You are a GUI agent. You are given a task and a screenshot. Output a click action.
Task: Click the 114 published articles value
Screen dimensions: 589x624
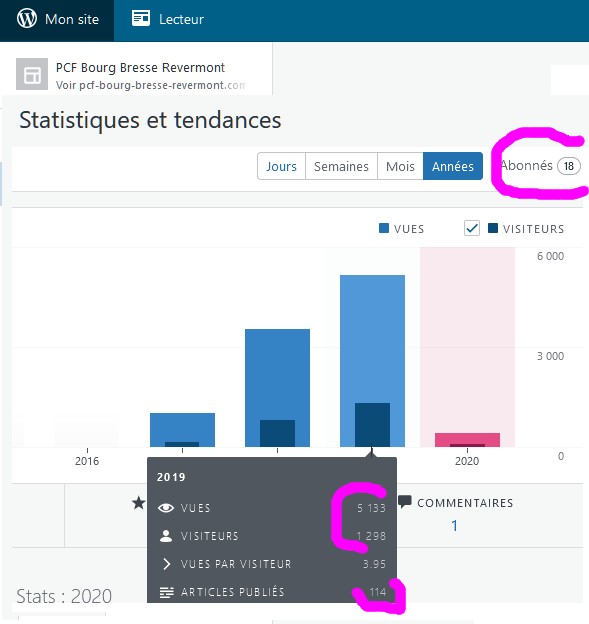click(x=378, y=592)
